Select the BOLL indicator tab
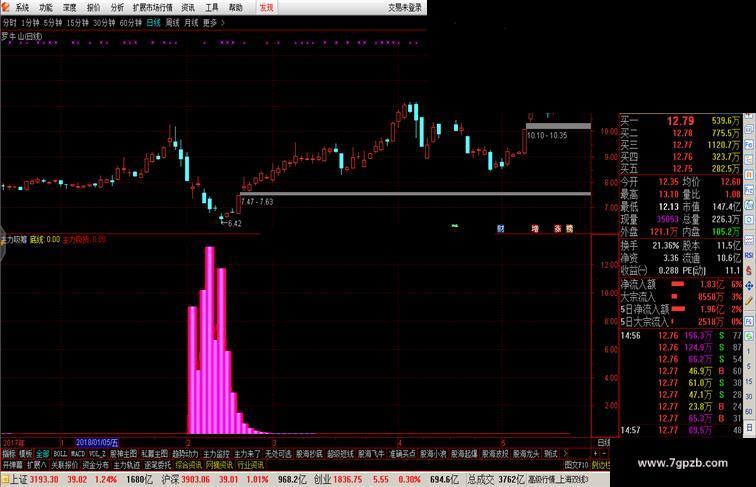The image size is (756, 487). tap(60, 454)
